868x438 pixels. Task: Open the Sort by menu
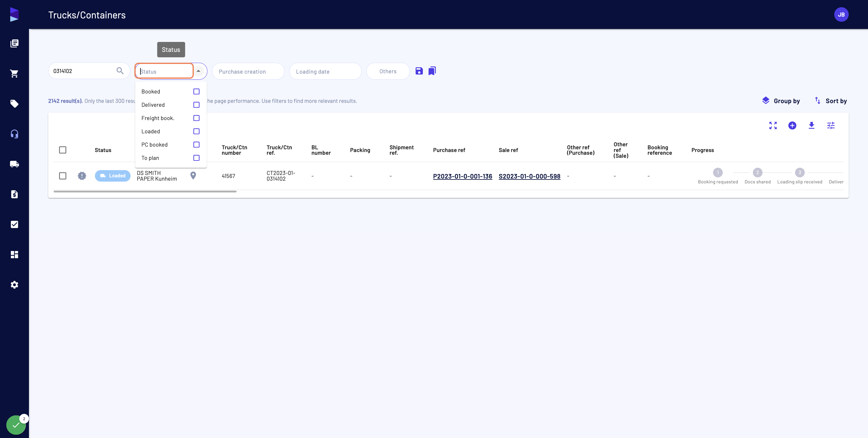point(831,101)
